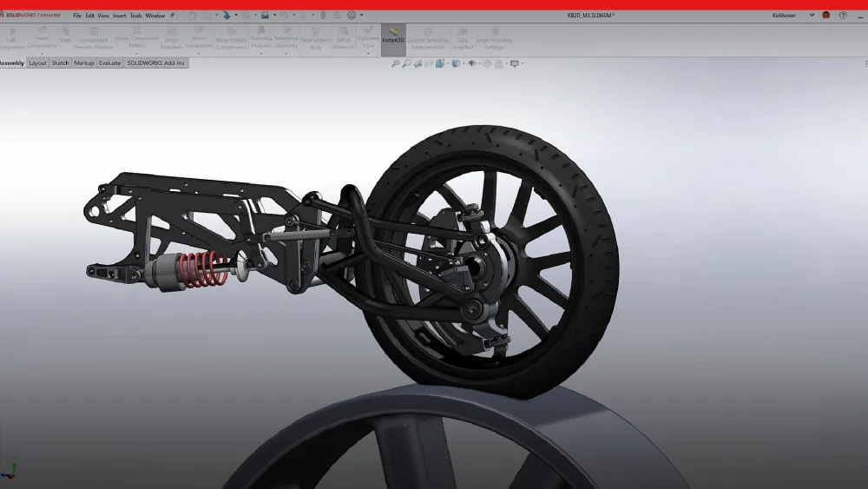Expand the View Settings monitor dropdown arrow
Viewport: 868px width, 489px height.
point(522,63)
